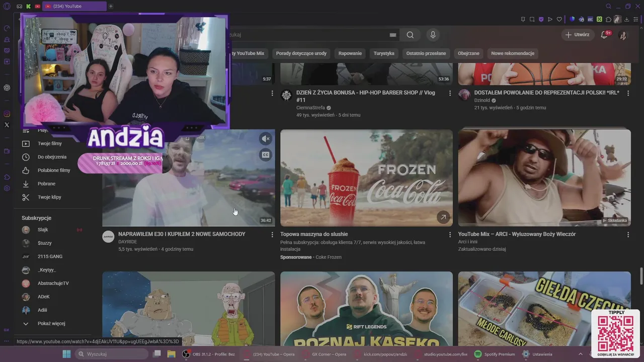This screenshot has height=362, width=644.
Task: Select the Turystyka filter chip
Action: tap(384, 53)
